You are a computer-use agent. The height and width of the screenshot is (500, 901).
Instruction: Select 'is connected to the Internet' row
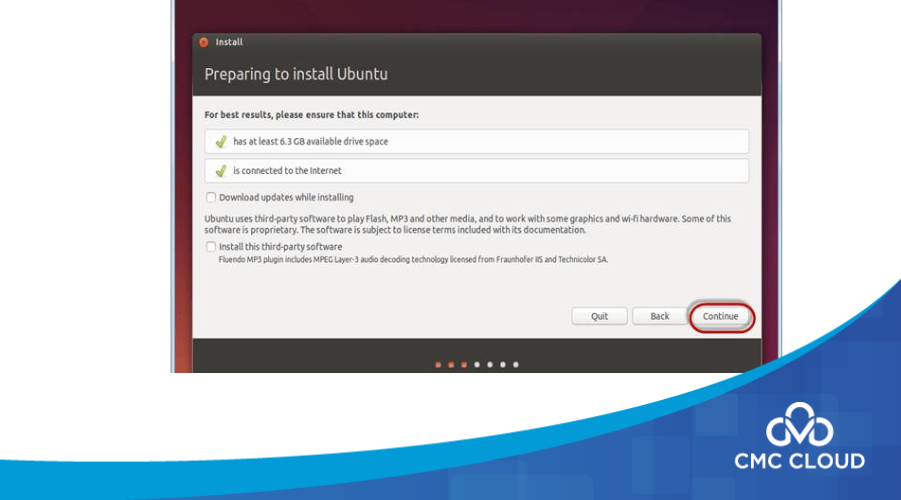476,171
